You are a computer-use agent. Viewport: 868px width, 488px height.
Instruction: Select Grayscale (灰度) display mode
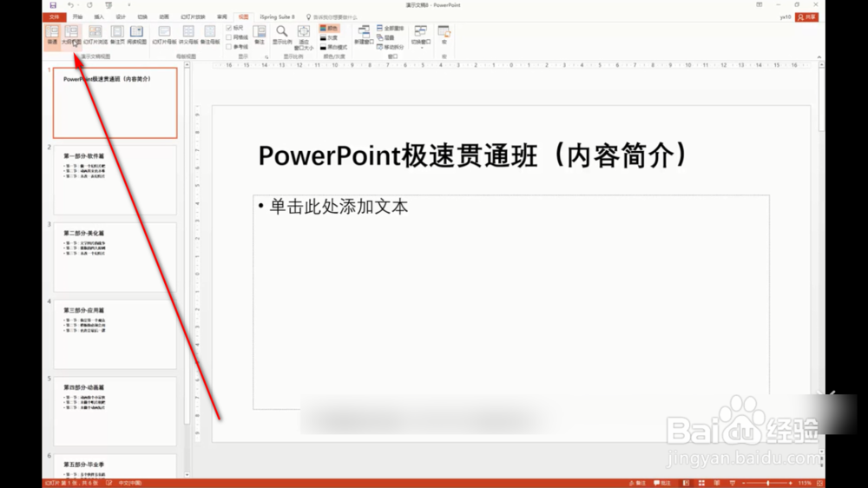[329, 37]
